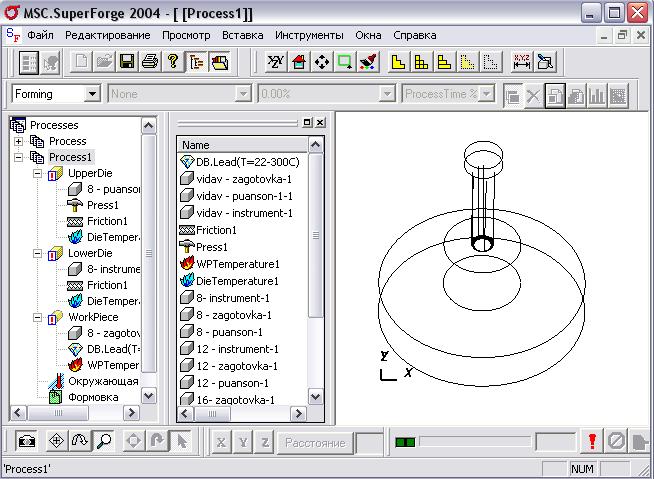Open the Файл menu
This screenshot has height=479, width=654.
click(x=40, y=35)
